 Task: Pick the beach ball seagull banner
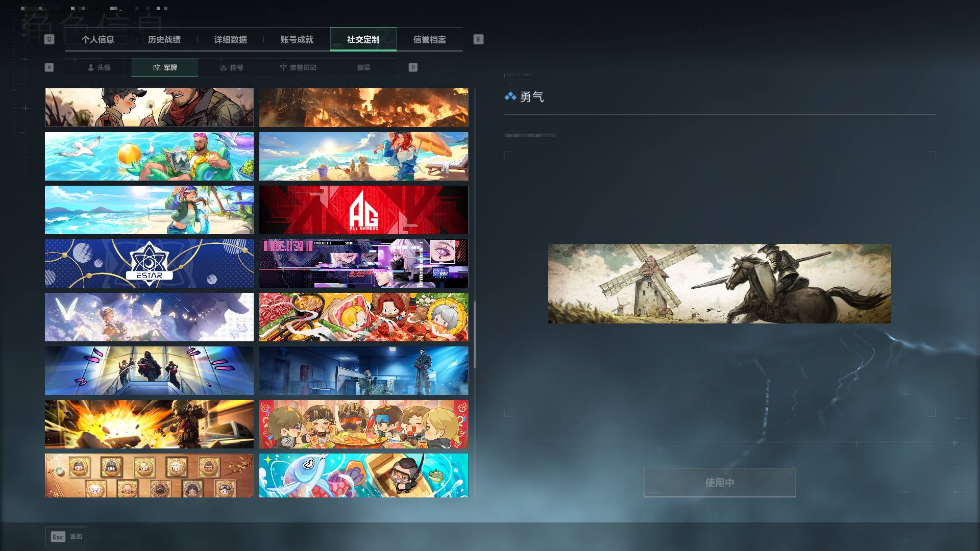coord(149,156)
